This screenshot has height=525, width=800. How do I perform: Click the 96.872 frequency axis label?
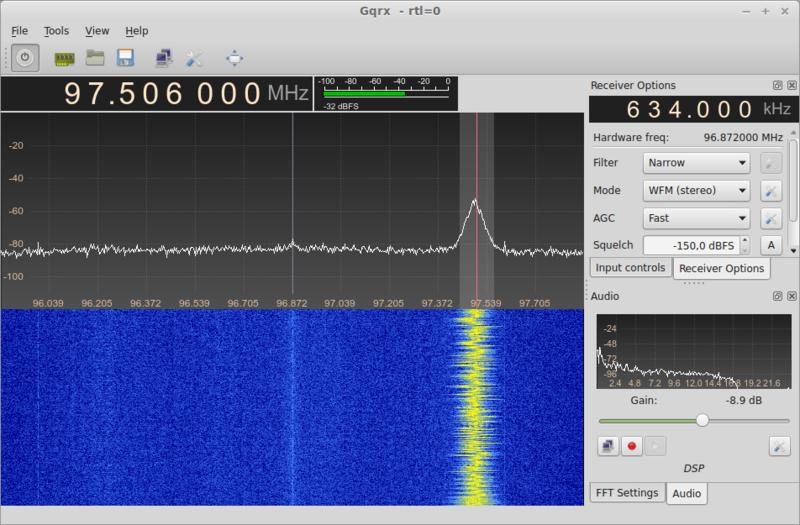[291, 303]
